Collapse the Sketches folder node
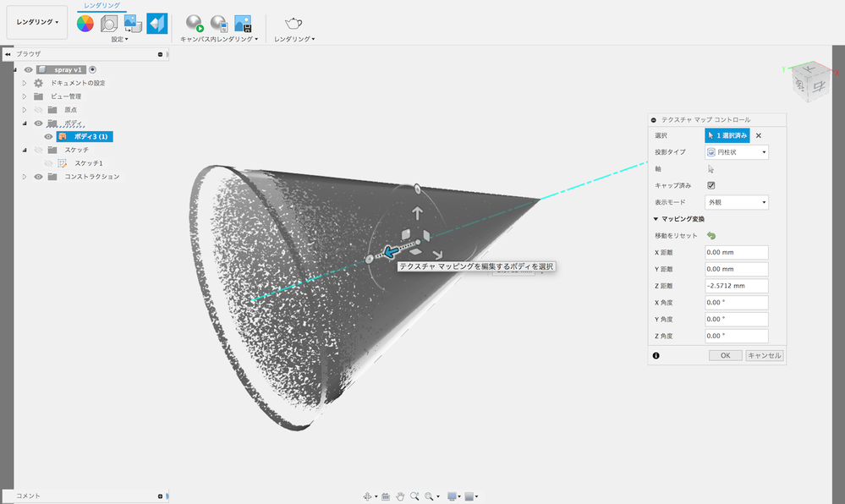The width and height of the screenshot is (845, 504). tap(25, 150)
